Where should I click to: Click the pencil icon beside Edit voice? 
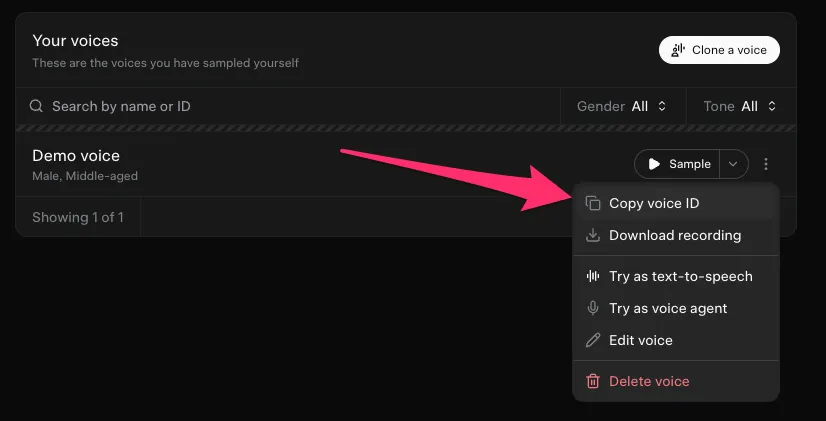pos(593,340)
